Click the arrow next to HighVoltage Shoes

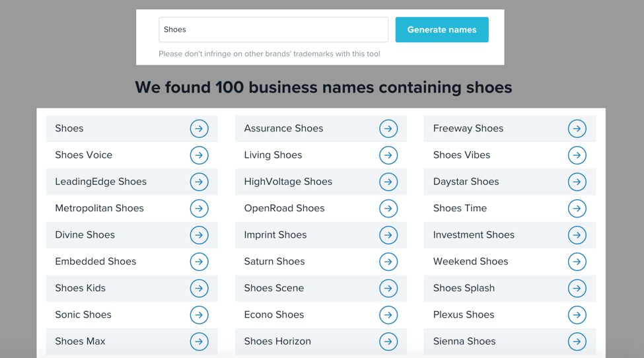(x=388, y=182)
